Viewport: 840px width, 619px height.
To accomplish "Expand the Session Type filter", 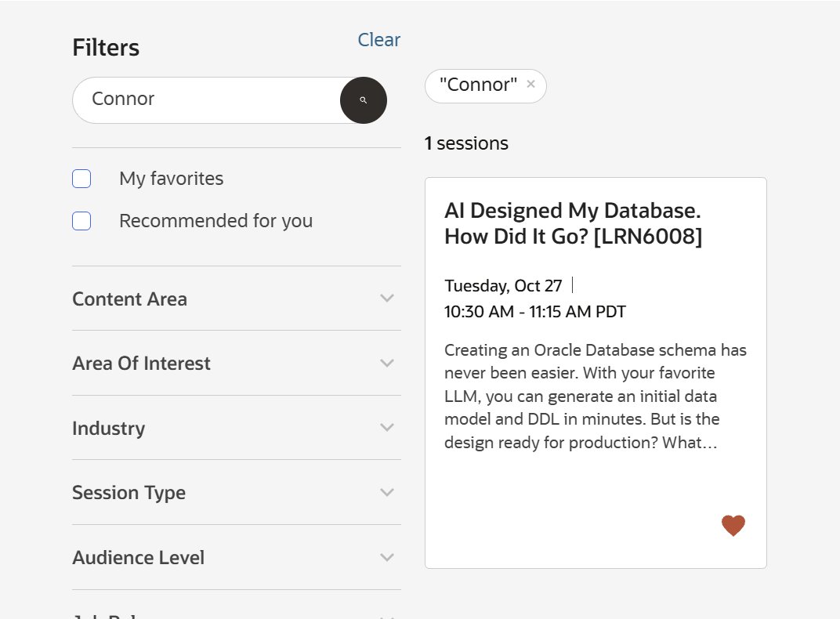I will click(x=237, y=493).
